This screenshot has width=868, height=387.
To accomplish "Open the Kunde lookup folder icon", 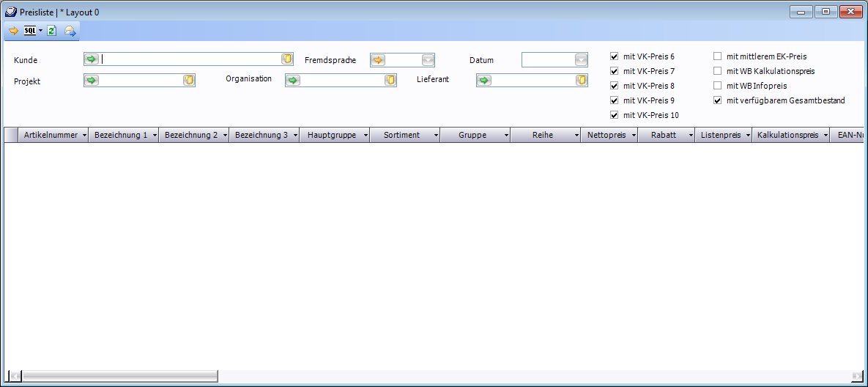I will (x=287, y=59).
